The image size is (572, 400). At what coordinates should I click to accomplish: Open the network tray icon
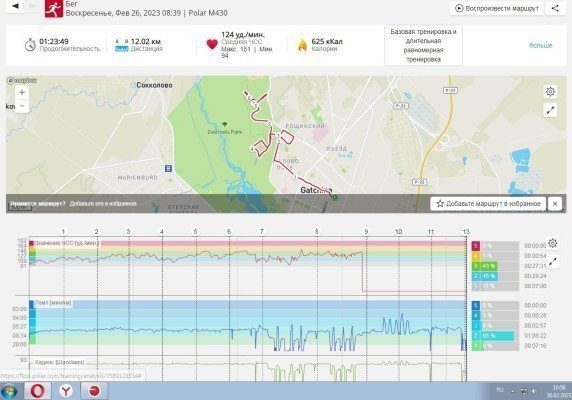tap(524, 391)
